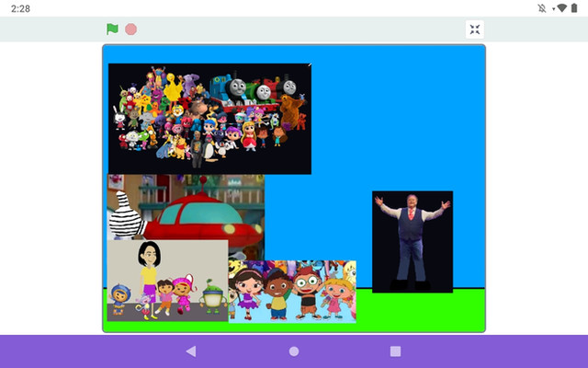Tap the Android back triangle button

point(191,351)
